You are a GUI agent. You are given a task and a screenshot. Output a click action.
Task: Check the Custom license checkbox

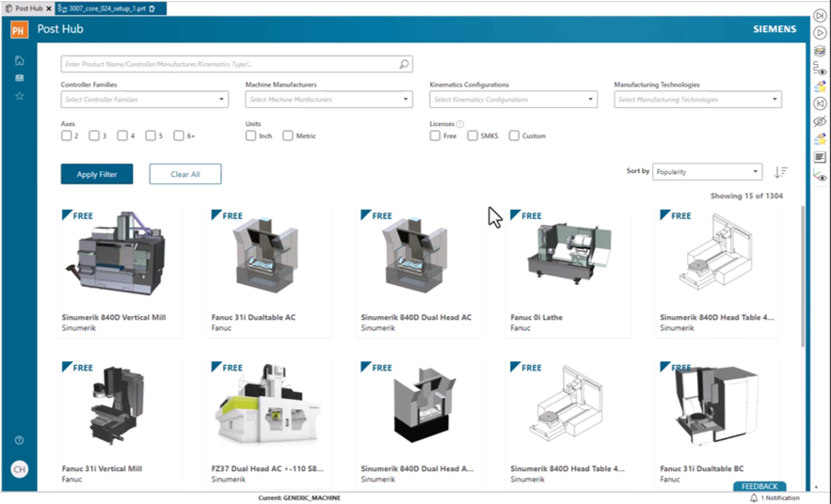(514, 136)
